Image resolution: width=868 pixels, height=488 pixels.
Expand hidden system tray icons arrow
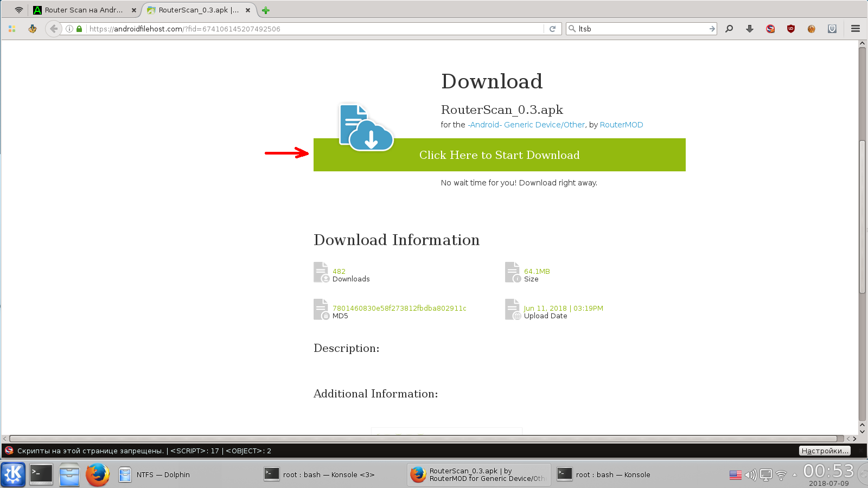click(x=795, y=475)
